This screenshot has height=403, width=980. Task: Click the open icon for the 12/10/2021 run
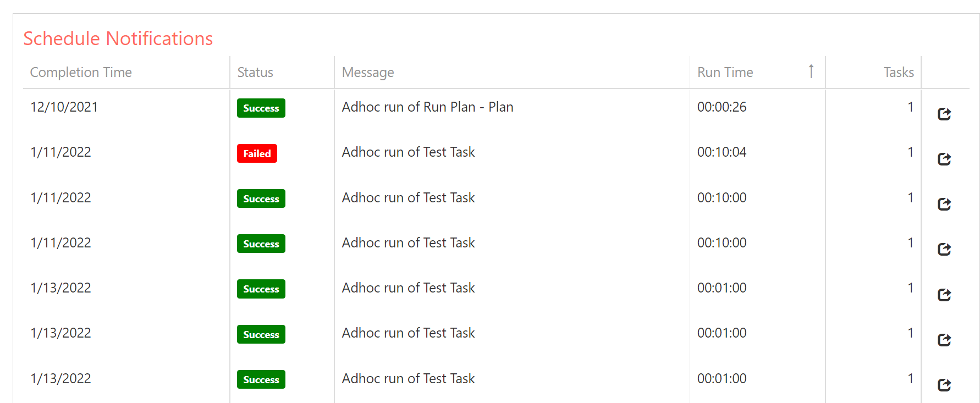pyautogui.click(x=944, y=114)
